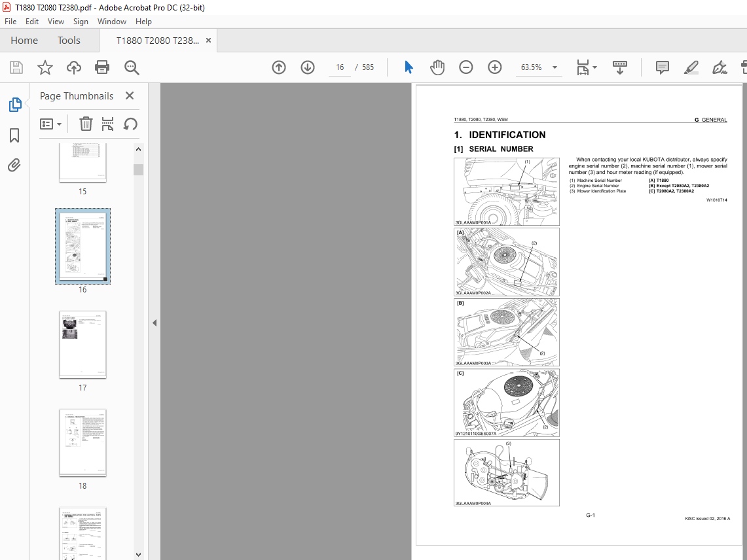Close the T1880 T2080 document tab

208,41
